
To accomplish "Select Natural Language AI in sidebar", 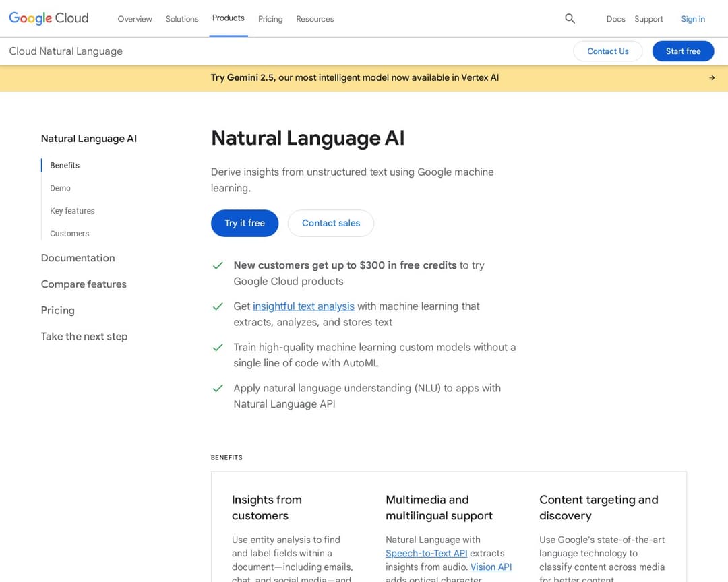I will coord(89,139).
